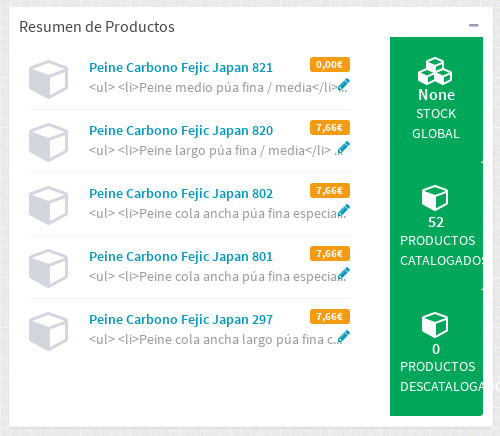Screen dimensions: 500x436
Task: Click the None Stock Global label
Action: point(436,114)
